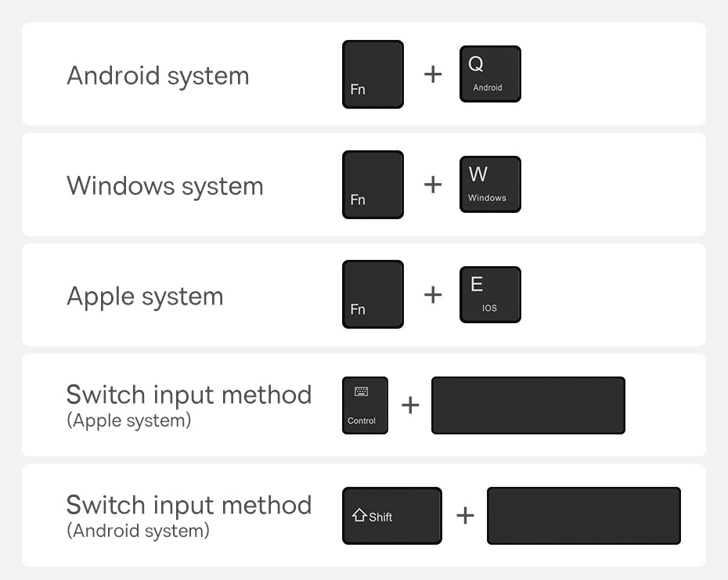This screenshot has width=728, height=580.
Task: Click the plus sign between Fn and Q
Action: [x=432, y=74]
